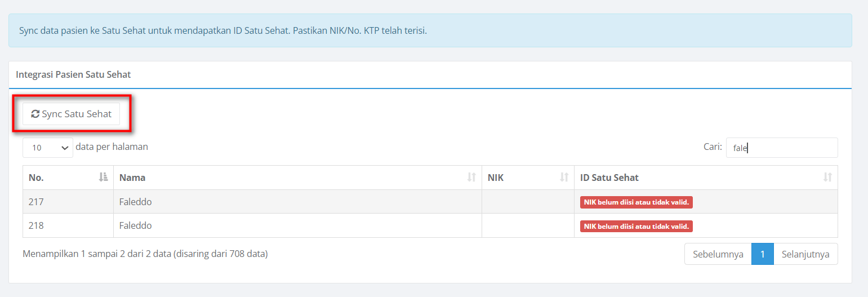Click NIK invalid badge in row 217
Viewport: 868px width, 297px height.
[x=636, y=202]
